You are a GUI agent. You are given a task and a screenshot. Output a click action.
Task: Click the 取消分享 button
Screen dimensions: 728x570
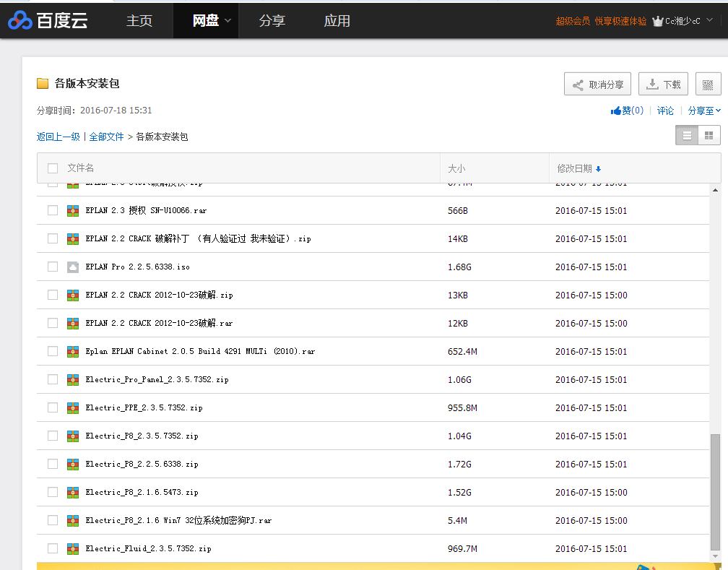pos(597,84)
